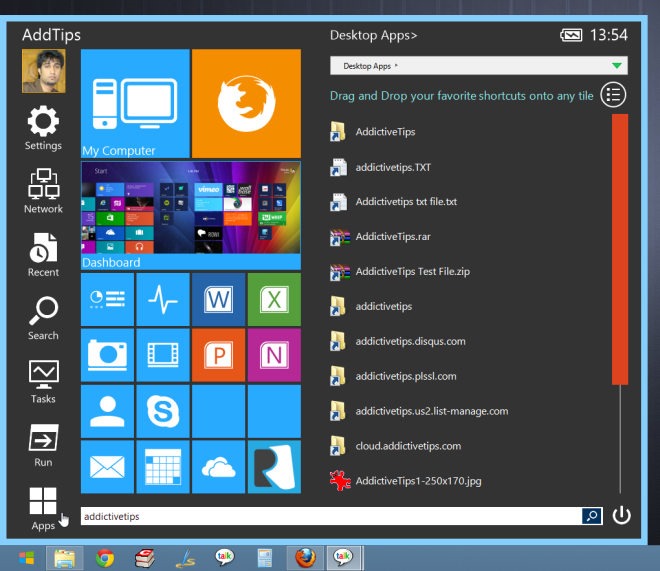The width and height of the screenshot is (660, 571).
Task: Open the camera pictures tile
Action: click(107, 355)
